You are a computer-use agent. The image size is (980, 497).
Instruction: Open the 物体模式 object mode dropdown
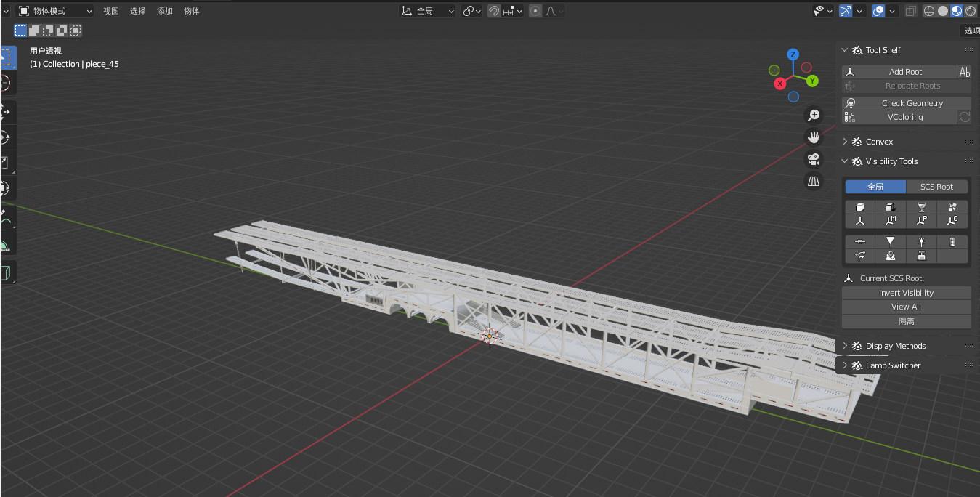(55, 11)
